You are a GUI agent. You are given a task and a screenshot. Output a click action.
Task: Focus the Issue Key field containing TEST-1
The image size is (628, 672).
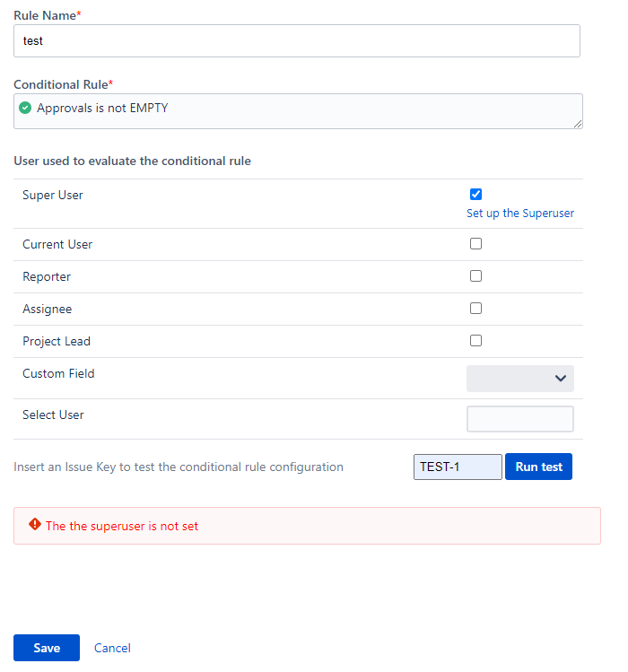458,467
